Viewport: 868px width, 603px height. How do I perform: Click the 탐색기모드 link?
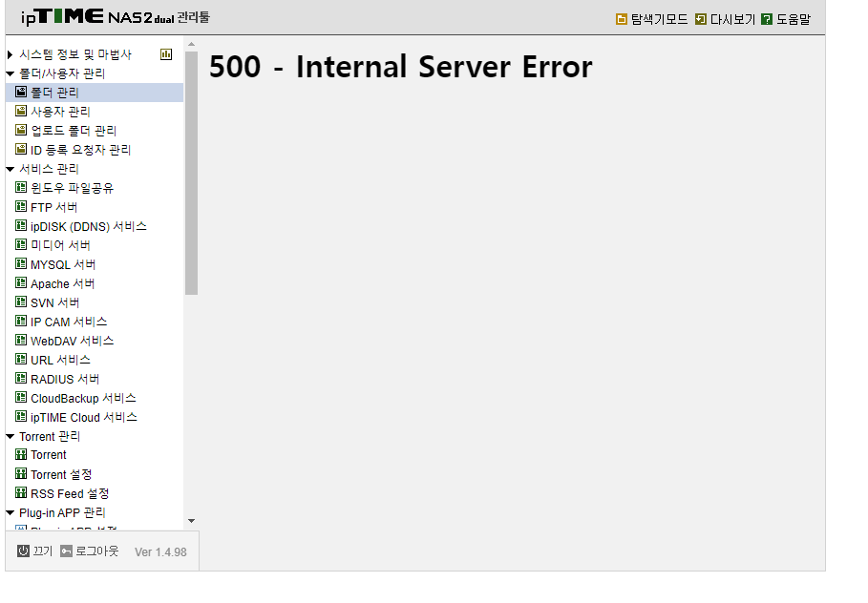(x=659, y=19)
